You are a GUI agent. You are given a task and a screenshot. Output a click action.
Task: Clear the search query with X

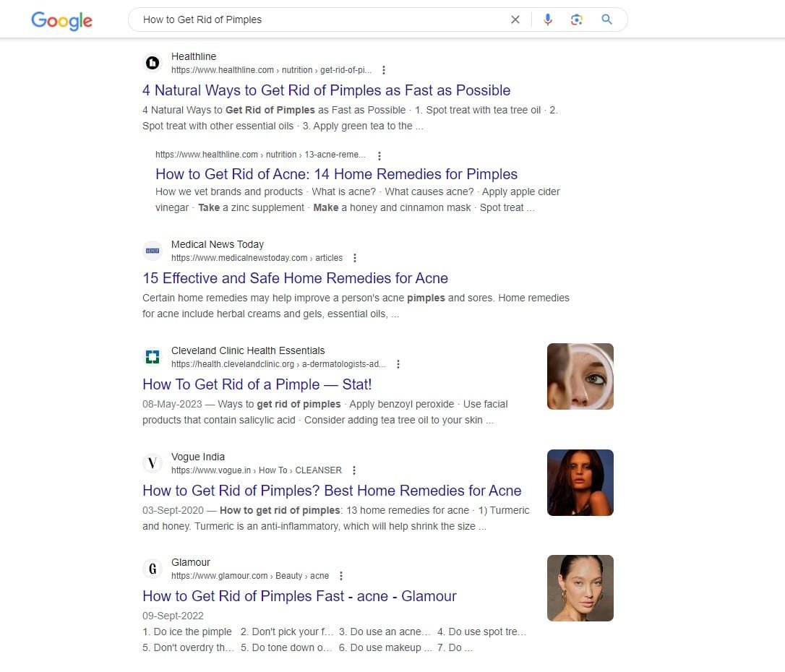point(515,20)
